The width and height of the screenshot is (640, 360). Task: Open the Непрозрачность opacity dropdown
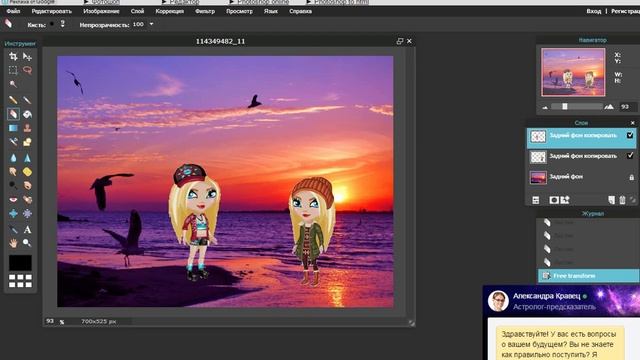pyautogui.click(x=151, y=24)
